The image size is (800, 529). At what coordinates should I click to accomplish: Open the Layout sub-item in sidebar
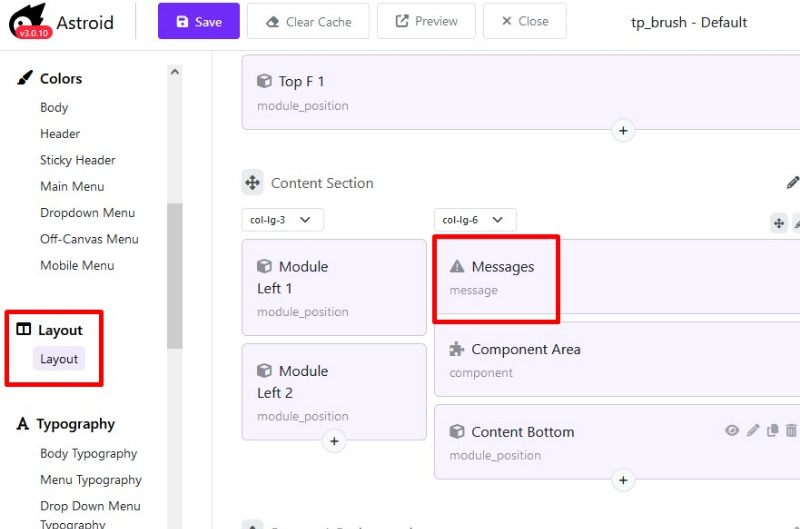[59, 359]
